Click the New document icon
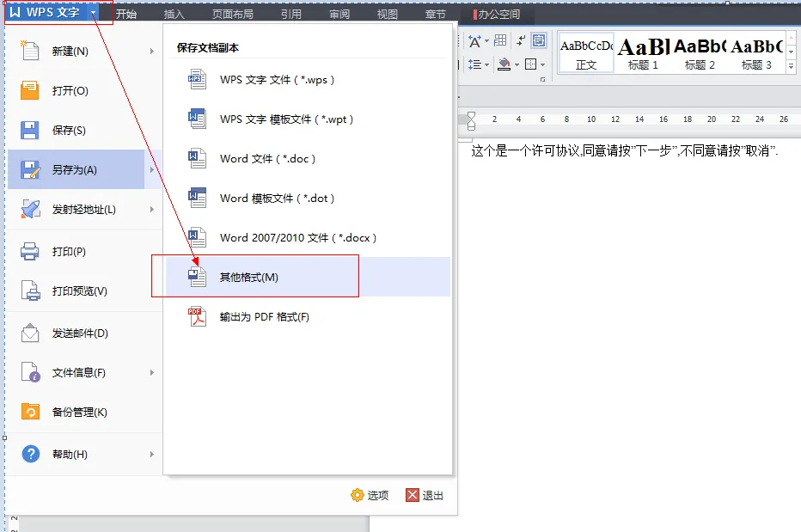Viewport: 801px width, 532px height. [29, 51]
